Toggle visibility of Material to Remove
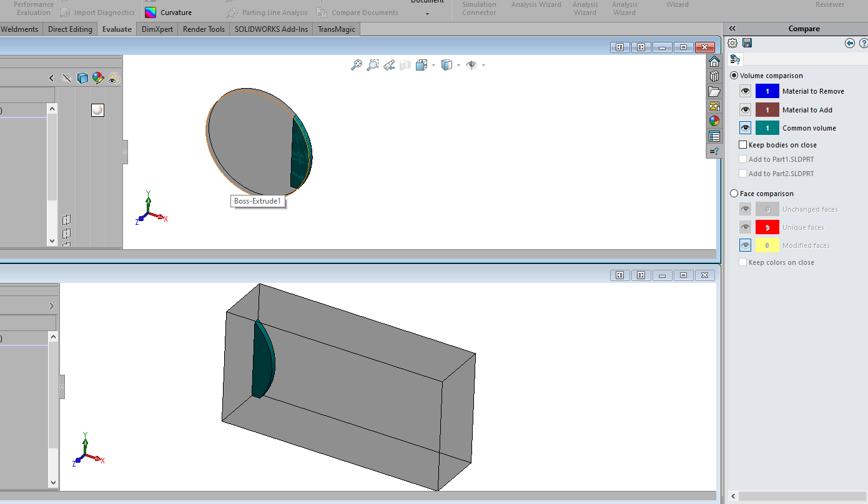The height and width of the screenshot is (504, 868). tap(746, 91)
